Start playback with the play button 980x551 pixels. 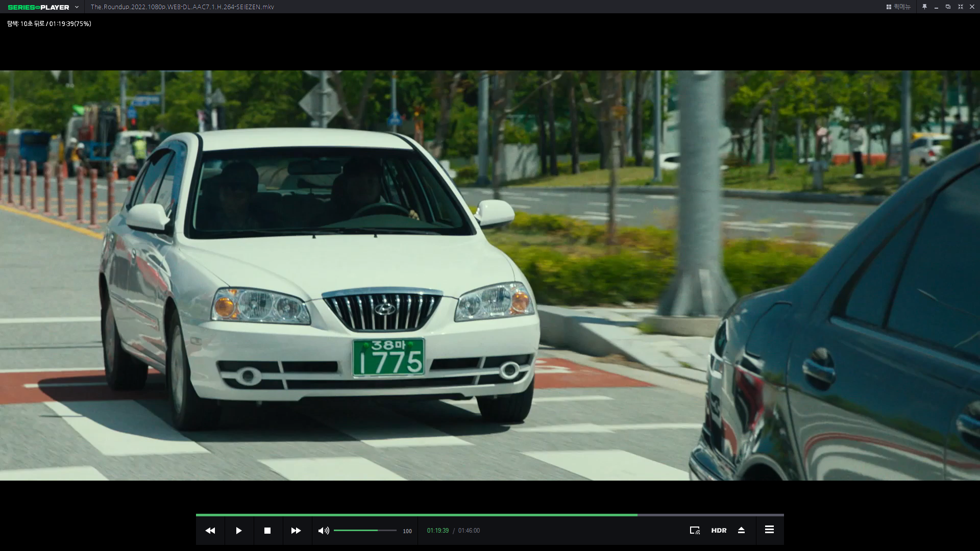(x=239, y=531)
